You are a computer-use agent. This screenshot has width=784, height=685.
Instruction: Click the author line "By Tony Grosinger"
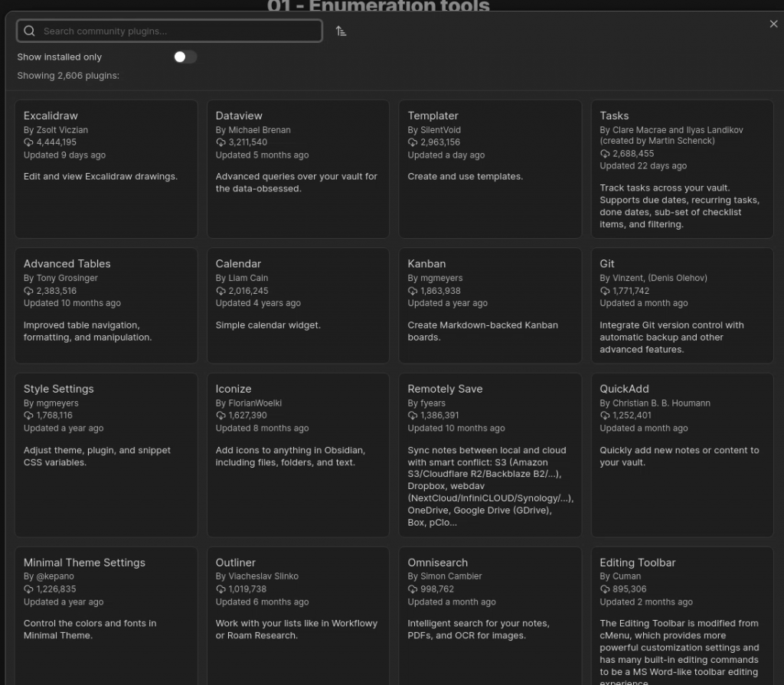tap(60, 278)
